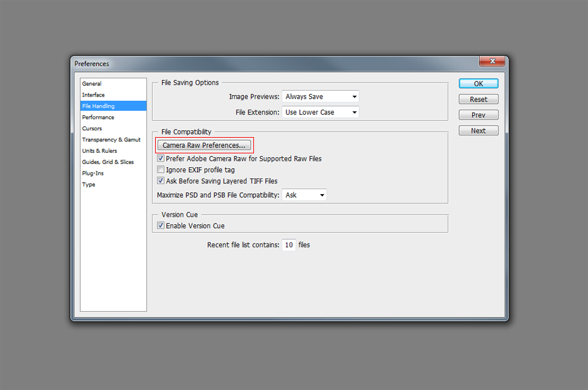
Task: Click the recent file list count field
Action: point(289,245)
